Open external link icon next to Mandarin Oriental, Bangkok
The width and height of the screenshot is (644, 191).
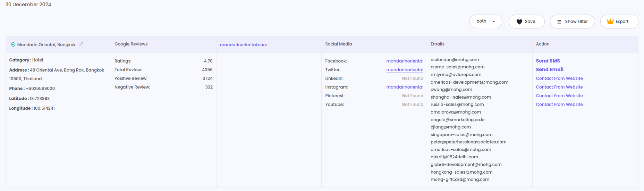pos(81,44)
